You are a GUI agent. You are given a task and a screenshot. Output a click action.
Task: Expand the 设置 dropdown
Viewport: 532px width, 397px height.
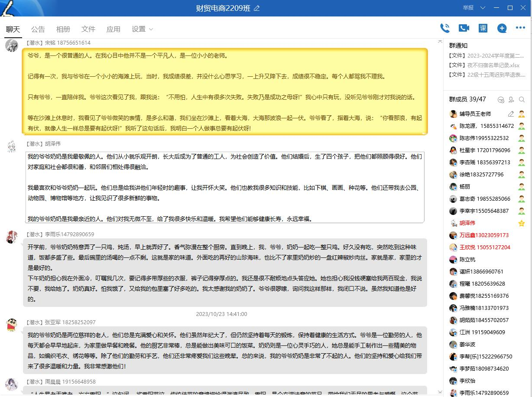(x=143, y=29)
